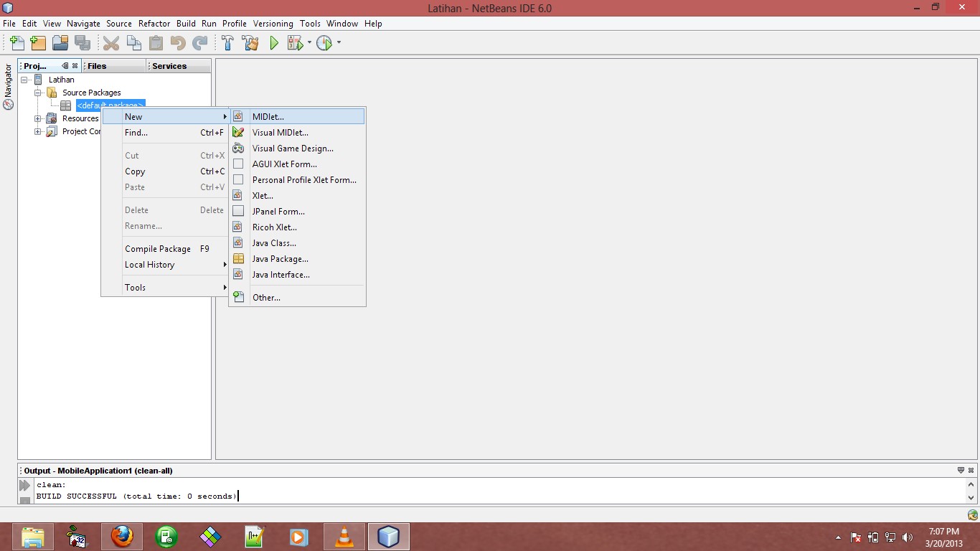
Task: Open the Local History submenu in the context menu
Action: 165,265
